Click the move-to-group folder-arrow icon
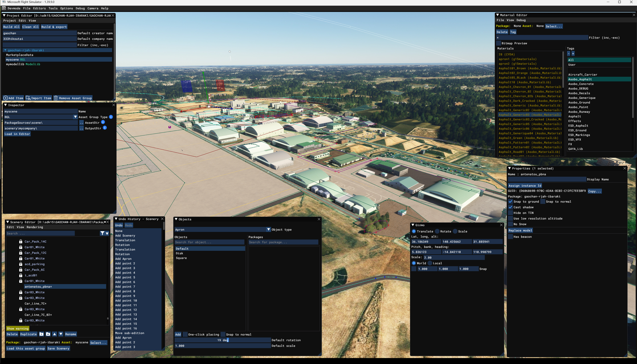Screen dimensions: 637x364 pyautogui.click(x=48, y=334)
